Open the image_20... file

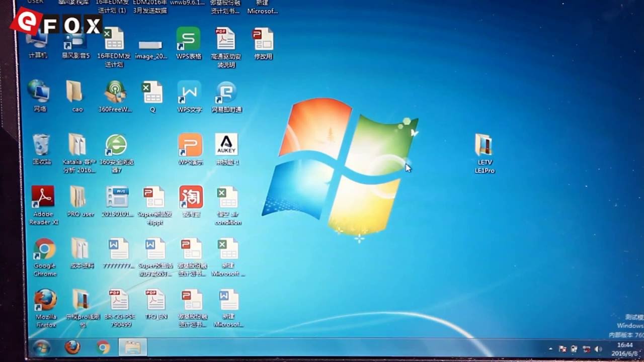[x=151, y=49]
